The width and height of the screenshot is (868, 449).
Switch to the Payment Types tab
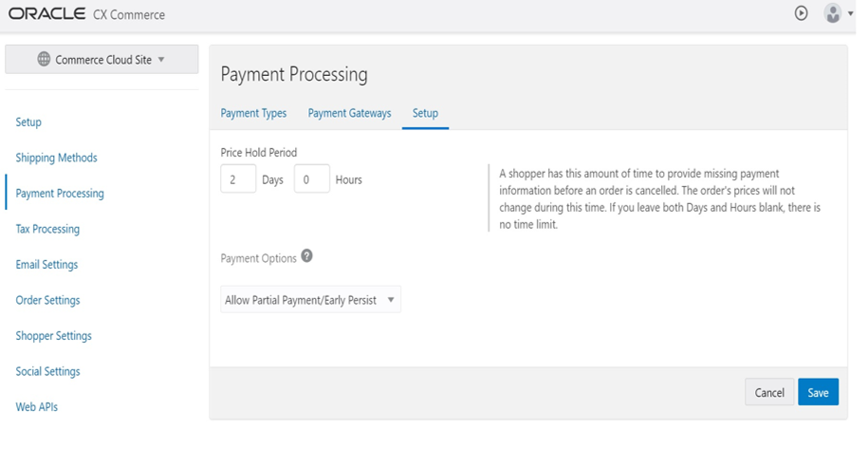253,113
